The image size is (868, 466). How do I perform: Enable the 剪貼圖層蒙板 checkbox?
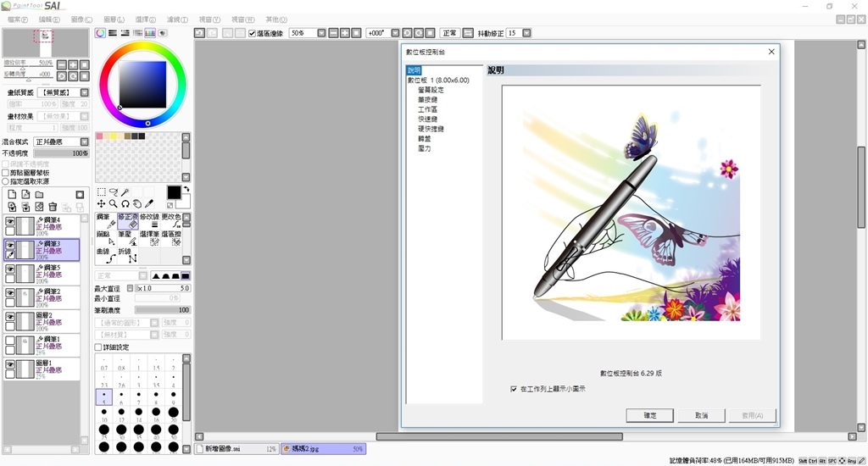point(6,173)
